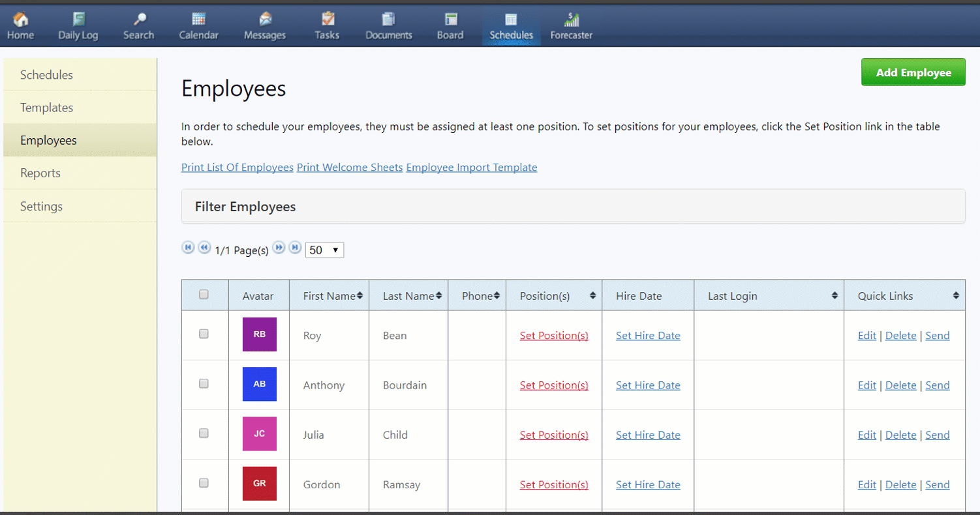Click Print Welcome Sheets link
Viewport: 980px width, 515px height.
(350, 168)
